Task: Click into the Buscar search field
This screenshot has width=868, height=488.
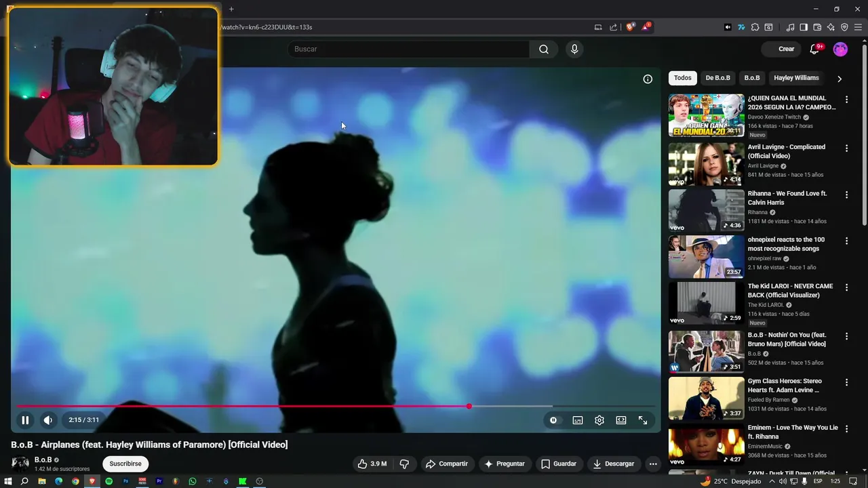Action: 409,49
